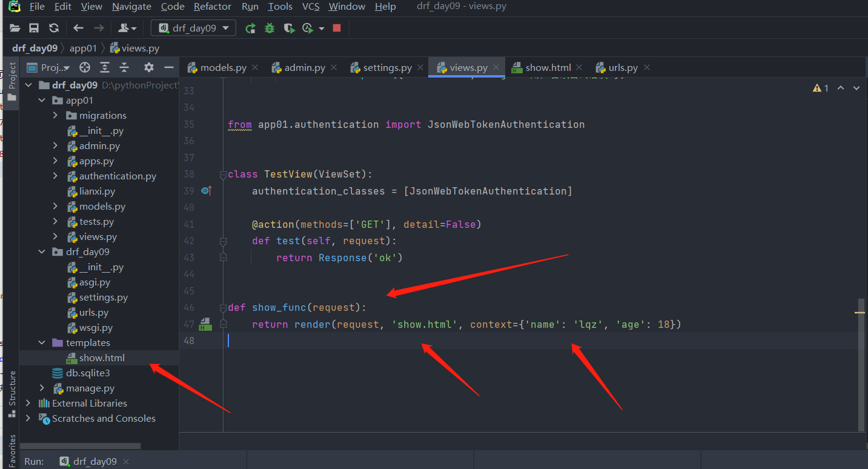Image resolution: width=868 pixels, height=469 pixels.
Task: Navigate forward with the right arrow
Action: (x=99, y=28)
